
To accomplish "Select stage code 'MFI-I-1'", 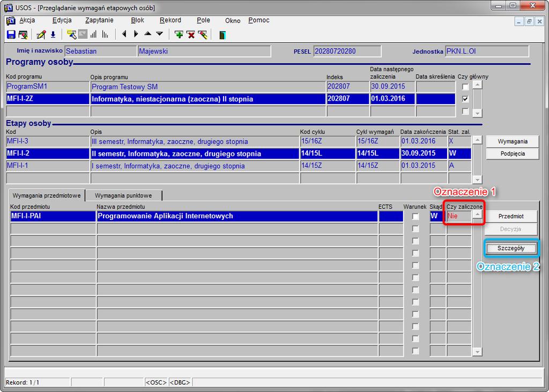I will [x=48, y=166].
